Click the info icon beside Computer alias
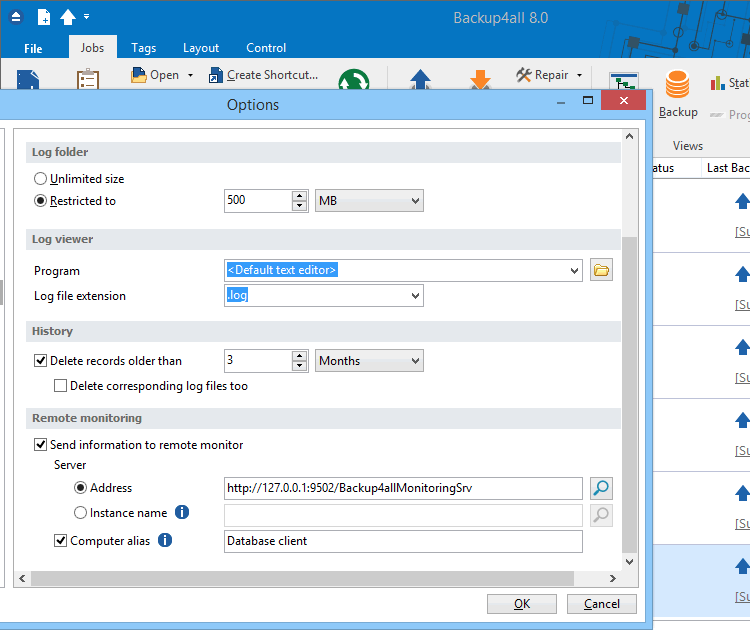The height and width of the screenshot is (630, 750). (x=165, y=541)
